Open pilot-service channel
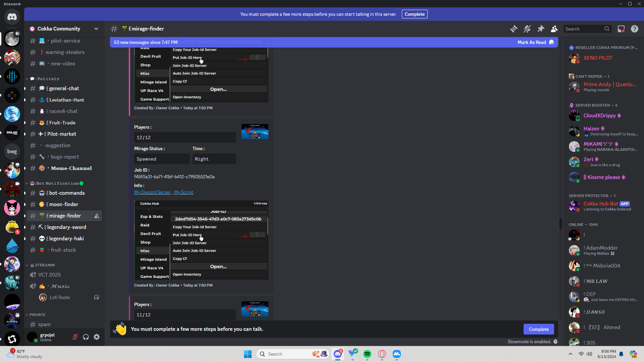Screen dimensions: 644x362 64,41
